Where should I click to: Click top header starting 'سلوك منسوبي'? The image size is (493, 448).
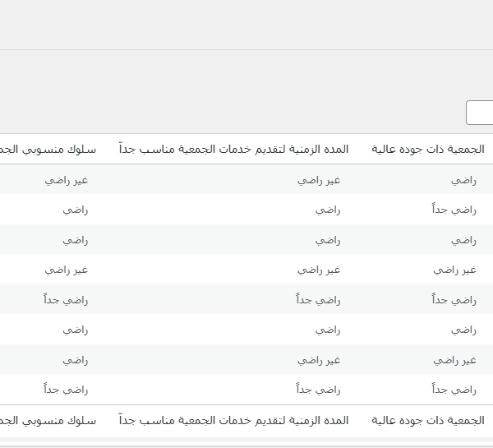click(x=48, y=149)
